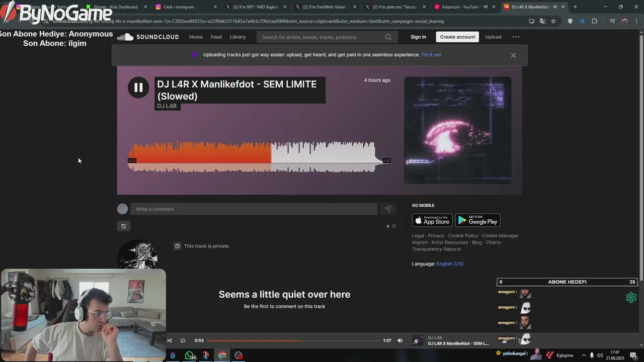Open the Artist Resources footer link
This screenshot has height=362, width=644.
tap(449, 242)
